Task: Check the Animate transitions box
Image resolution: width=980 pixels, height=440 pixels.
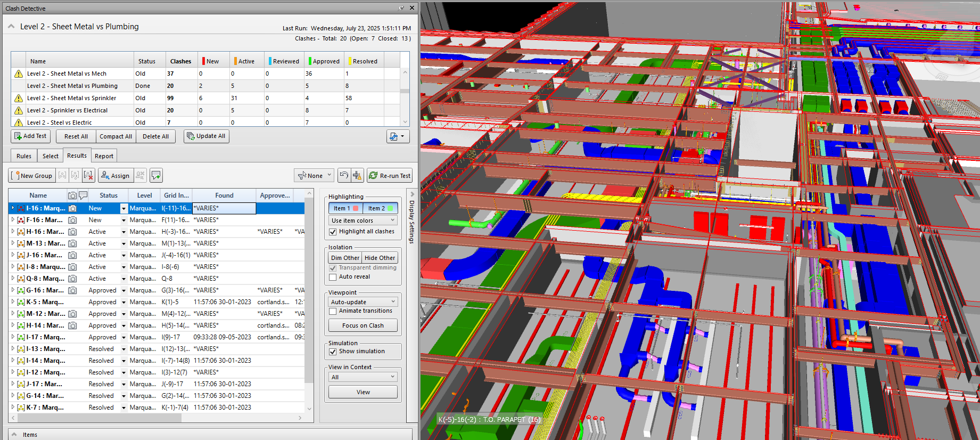Action: (x=333, y=311)
